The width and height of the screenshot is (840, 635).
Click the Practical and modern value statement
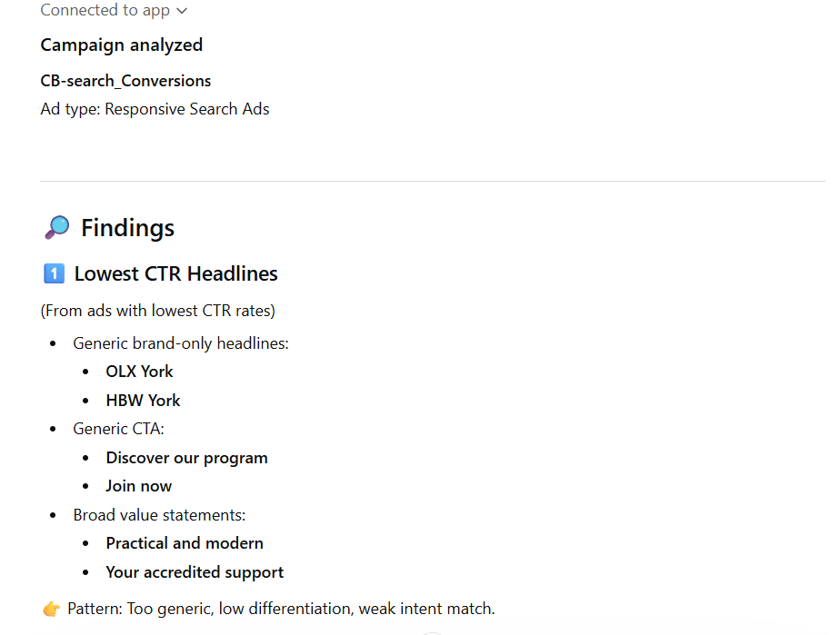point(185,542)
